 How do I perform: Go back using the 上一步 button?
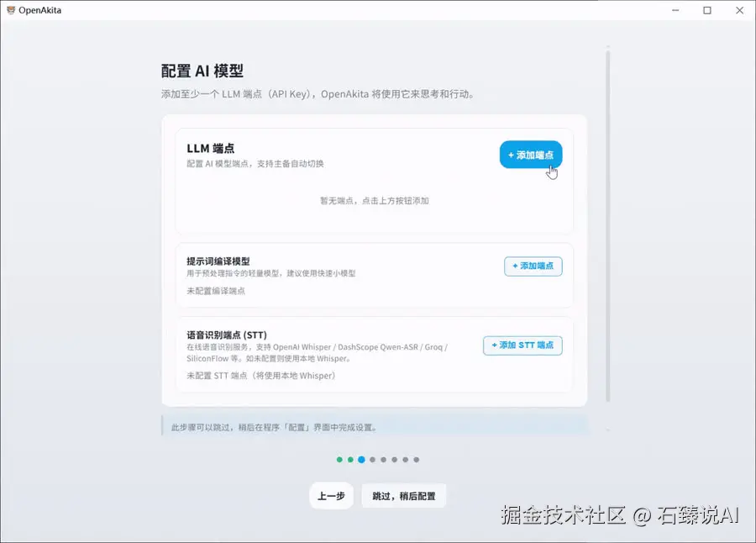(331, 496)
